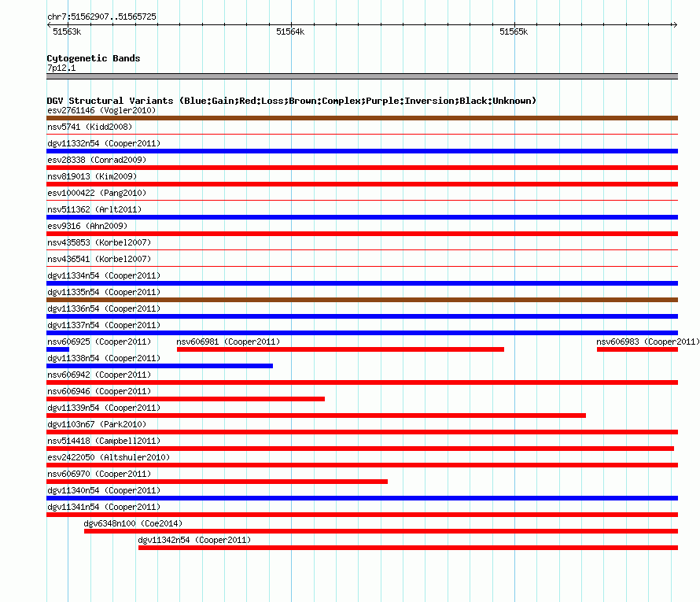Select the nsv435853 (Korbel2007) label
Viewport: 700px width, 602px height.
pyautogui.click(x=99, y=242)
